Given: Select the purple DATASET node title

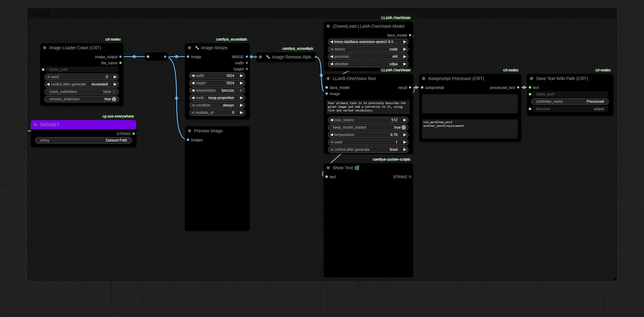Looking at the screenshot, I should (x=49, y=125).
